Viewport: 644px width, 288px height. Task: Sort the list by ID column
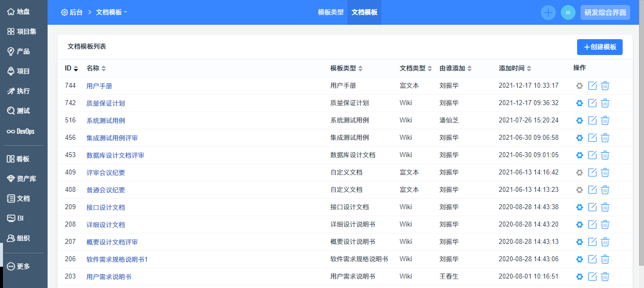coord(71,68)
